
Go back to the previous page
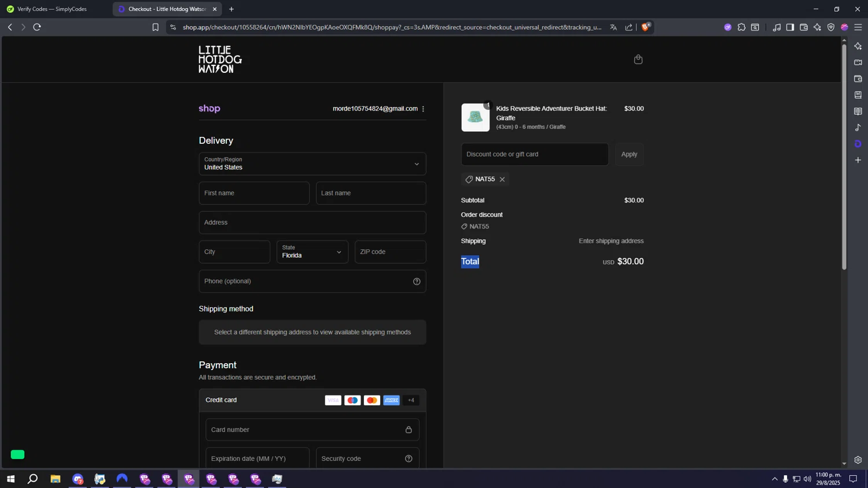(10, 27)
